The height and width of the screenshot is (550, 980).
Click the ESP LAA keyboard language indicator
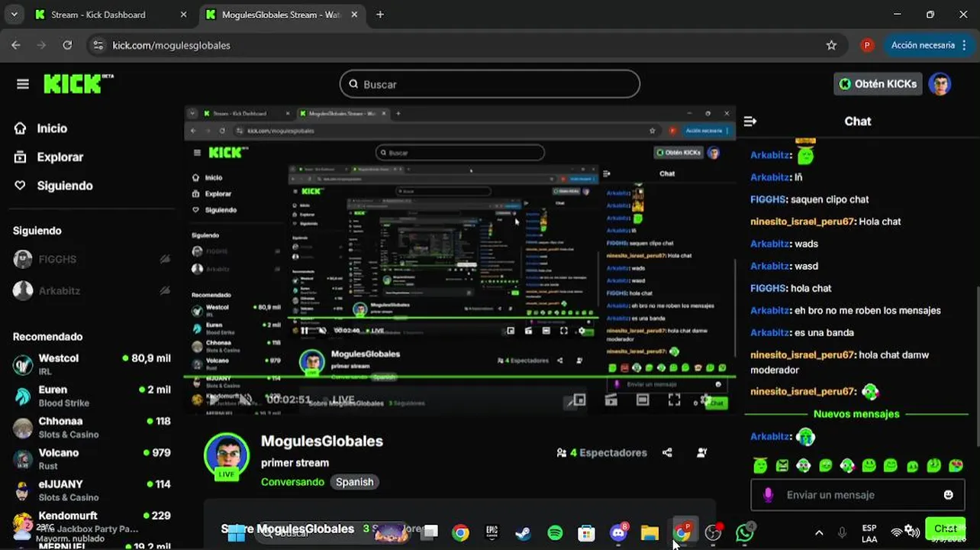869,532
